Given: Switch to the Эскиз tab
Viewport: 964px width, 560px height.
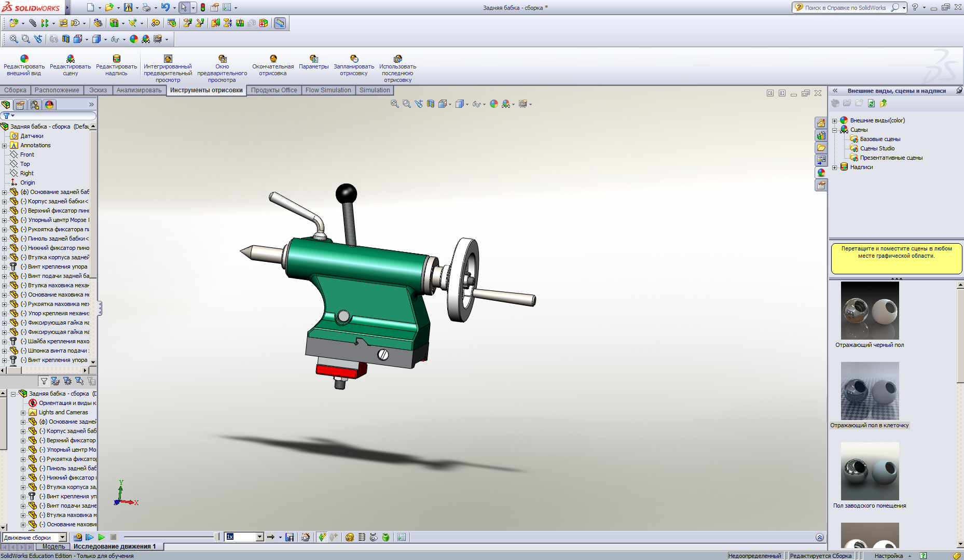Looking at the screenshot, I should (x=98, y=90).
